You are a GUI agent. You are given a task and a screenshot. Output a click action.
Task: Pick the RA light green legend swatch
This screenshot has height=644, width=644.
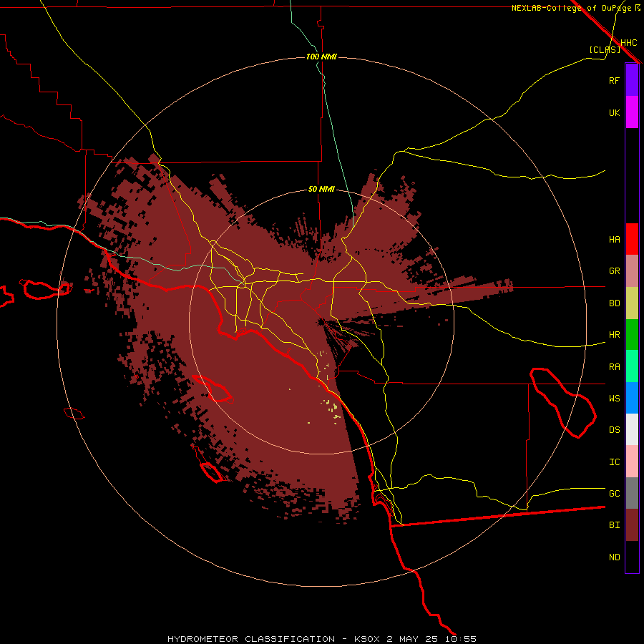[632, 366]
